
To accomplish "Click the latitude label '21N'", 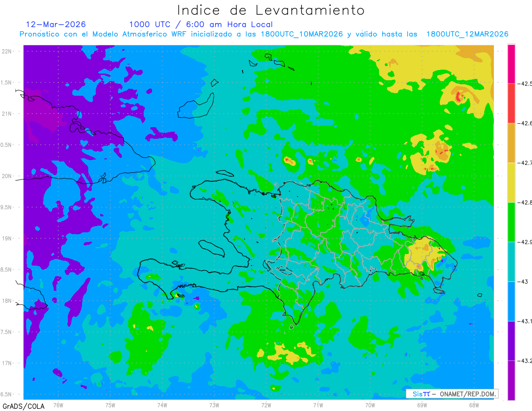I will (7, 114).
